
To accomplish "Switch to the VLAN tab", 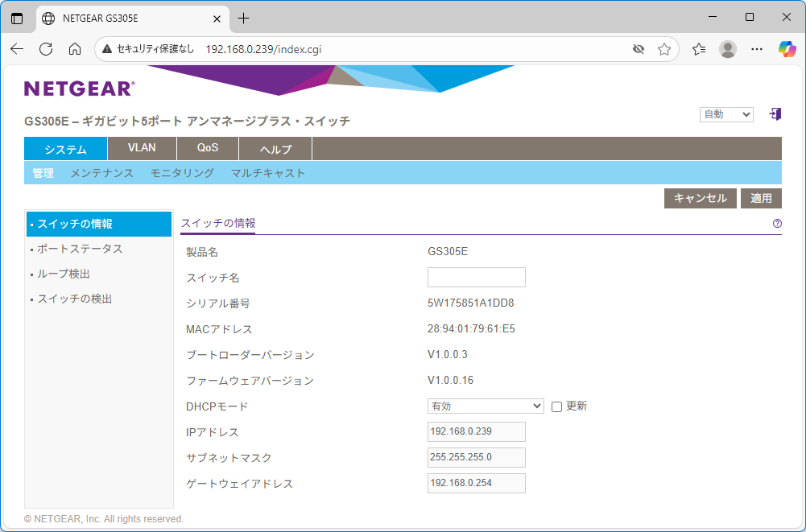I will (x=142, y=148).
